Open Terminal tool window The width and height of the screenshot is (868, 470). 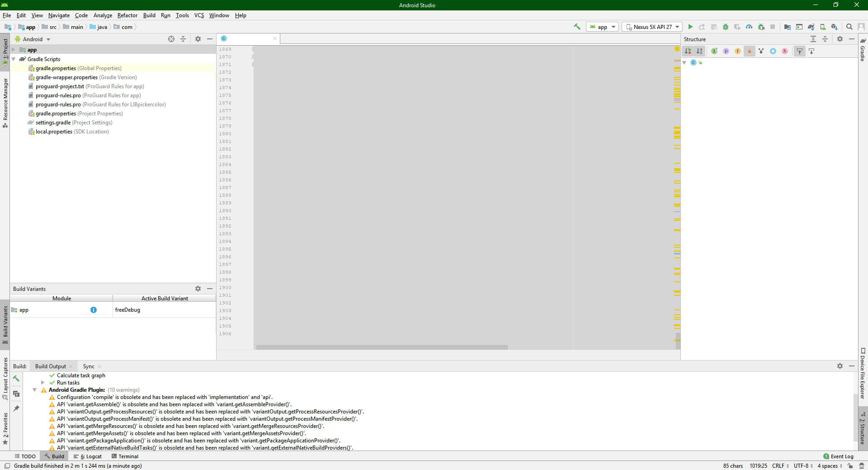(x=125, y=456)
